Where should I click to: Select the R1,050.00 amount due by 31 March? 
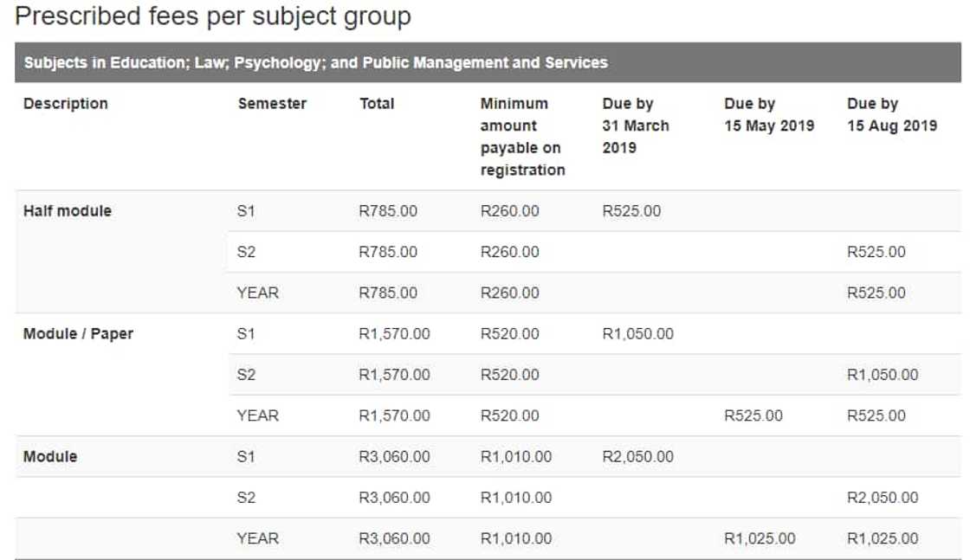[x=637, y=334]
